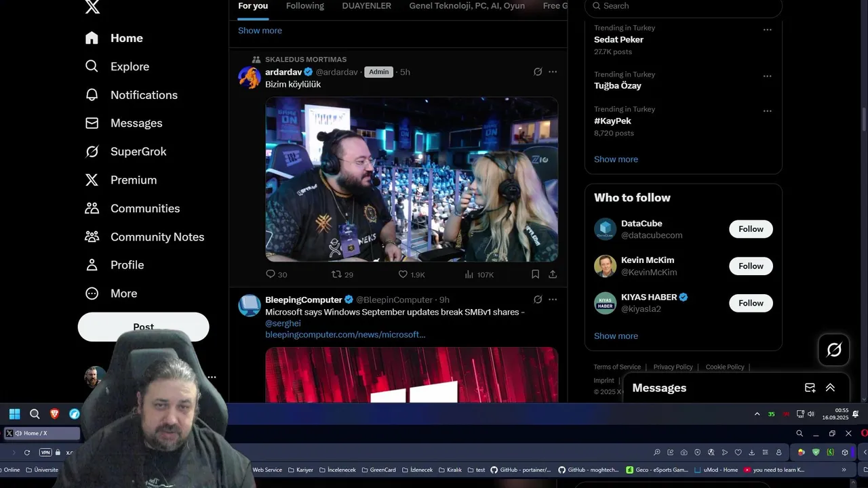Open Community Notes from the sidebar

click(x=144, y=237)
